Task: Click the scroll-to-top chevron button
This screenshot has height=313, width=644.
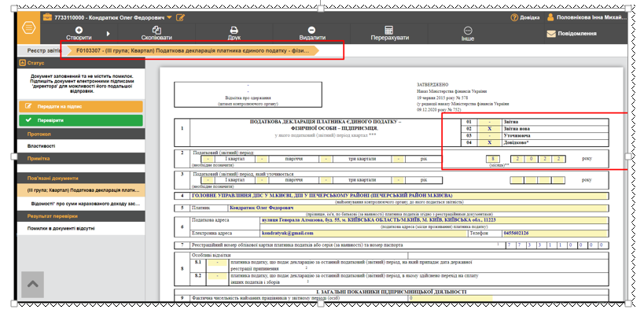Action: click(x=32, y=284)
